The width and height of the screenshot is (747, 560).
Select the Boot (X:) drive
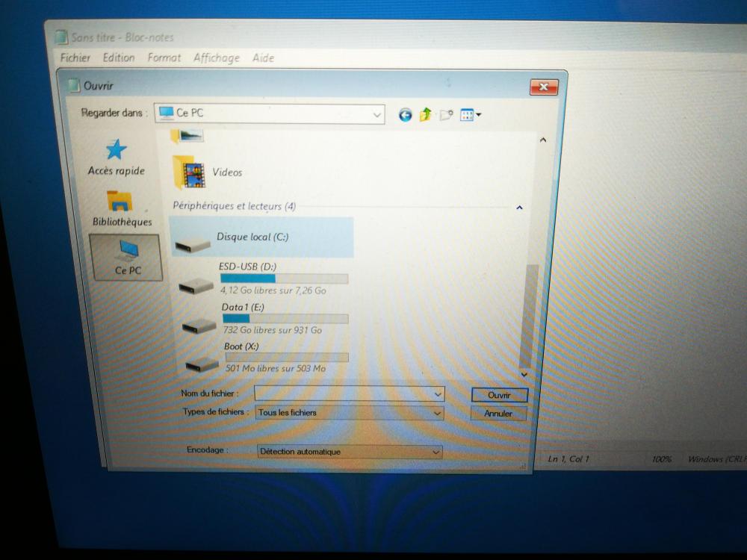(267, 357)
